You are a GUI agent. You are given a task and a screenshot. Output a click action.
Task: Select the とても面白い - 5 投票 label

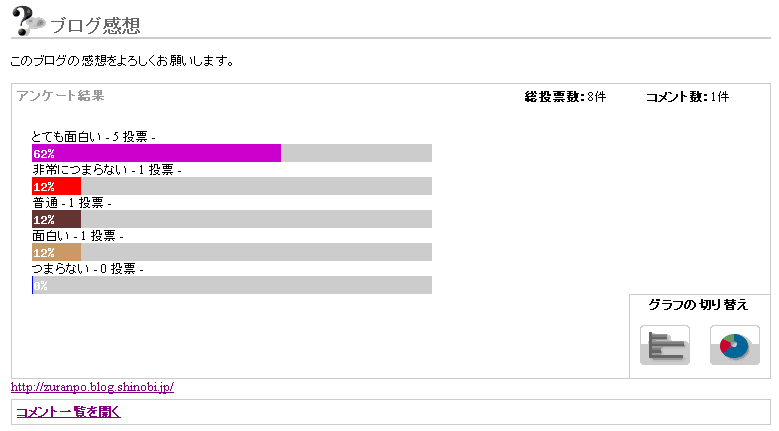tap(93, 137)
